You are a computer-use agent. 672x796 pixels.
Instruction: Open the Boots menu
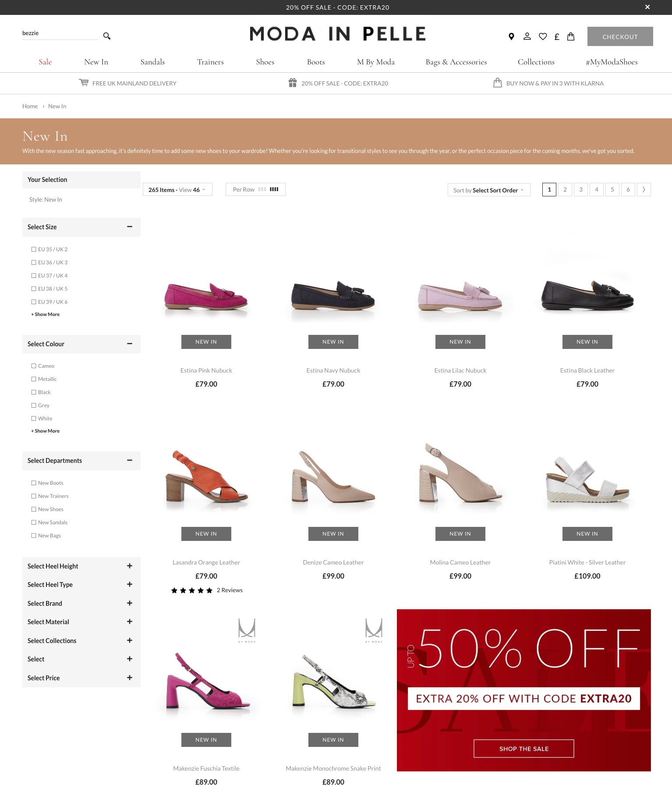click(x=316, y=62)
